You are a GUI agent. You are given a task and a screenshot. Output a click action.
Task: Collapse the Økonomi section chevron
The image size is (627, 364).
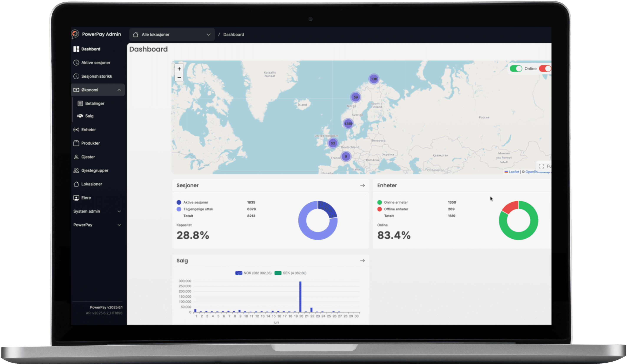pos(119,90)
